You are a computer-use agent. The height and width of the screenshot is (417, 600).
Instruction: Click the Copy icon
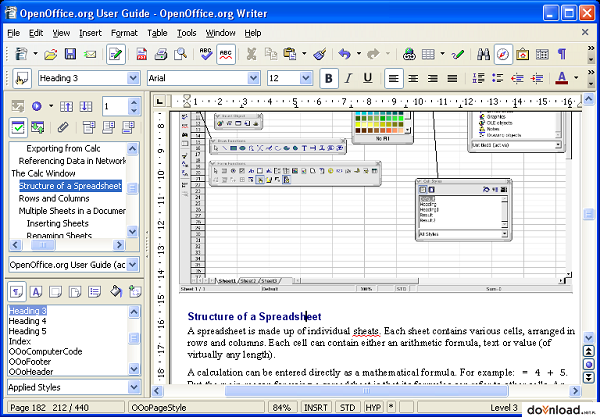click(x=271, y=54)
